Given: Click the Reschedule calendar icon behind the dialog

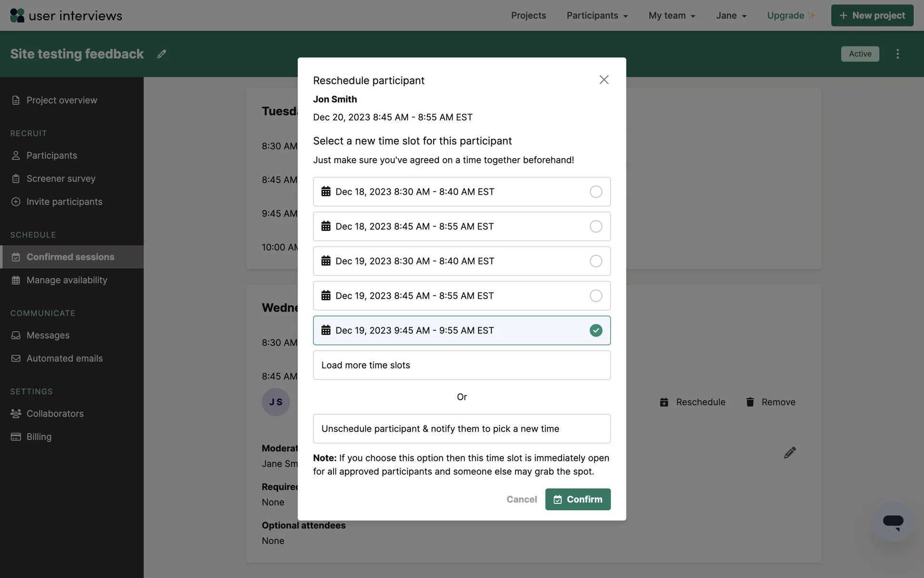Looking at the screenshot, I should 664,402.
